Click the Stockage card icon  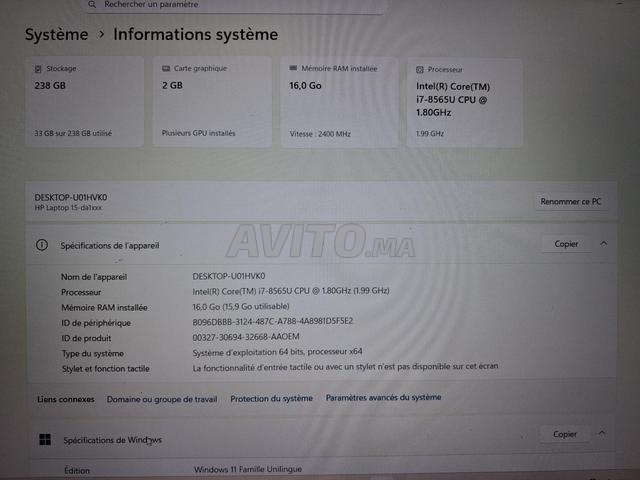coord(38,69)
